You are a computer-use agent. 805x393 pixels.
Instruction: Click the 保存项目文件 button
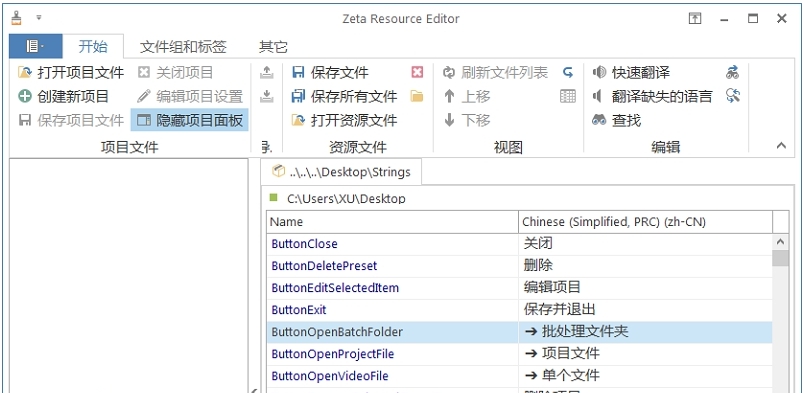[x=71, y=120]
